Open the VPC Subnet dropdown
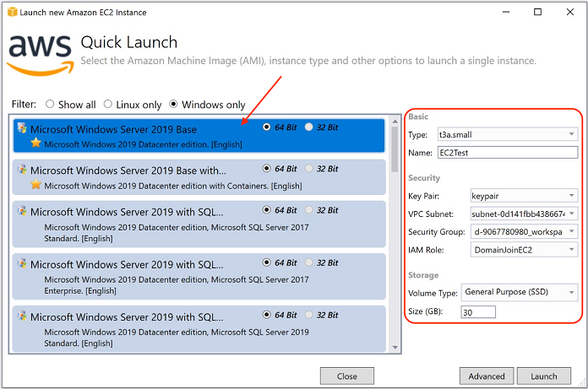Viewport: 588px width, 389px height. click(524, 213)
